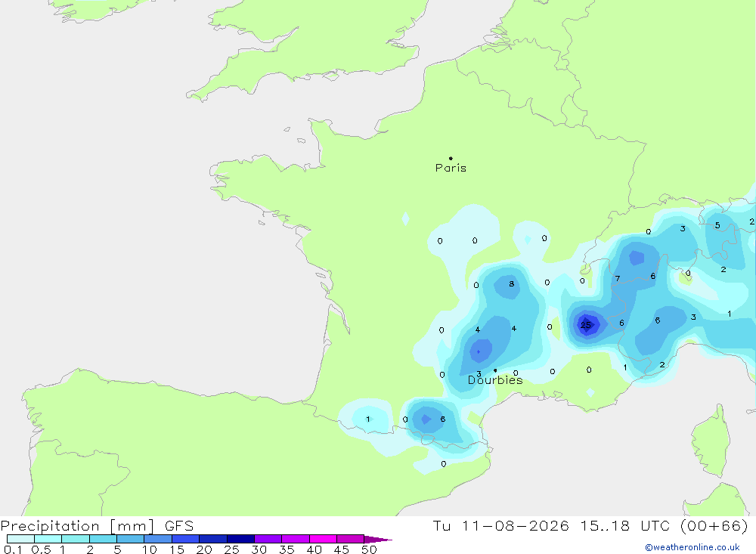Pick the legend swatch between 25 and 30
756x554 pixels.
(x=240, y=539)
